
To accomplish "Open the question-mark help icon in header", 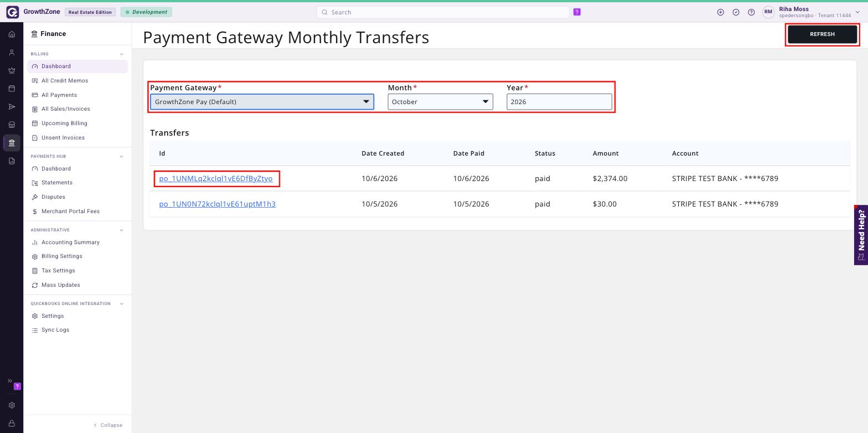I will pyautogui.click(x=751, y=12).
